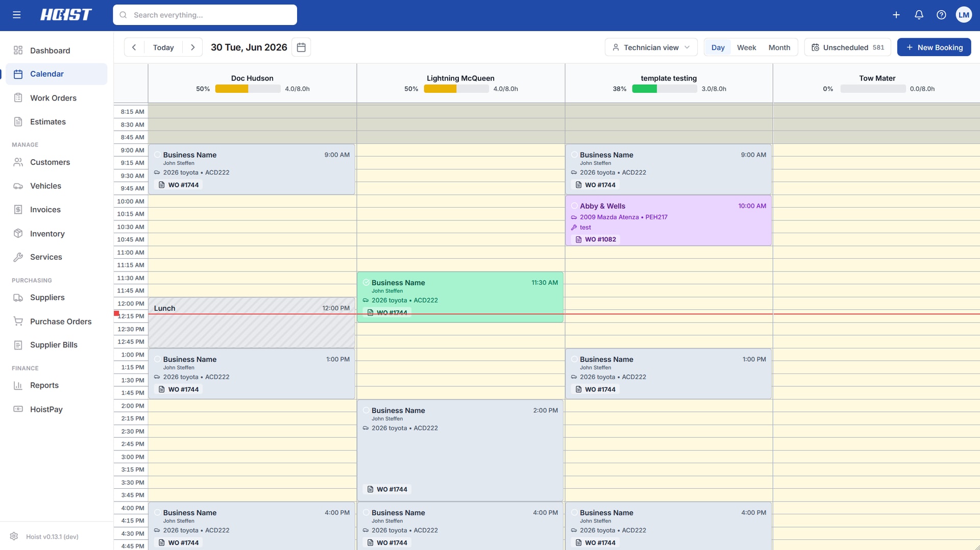Click Tow Mater 0% utilization bar
980x550 pixels.
click(x=873, y=89)
